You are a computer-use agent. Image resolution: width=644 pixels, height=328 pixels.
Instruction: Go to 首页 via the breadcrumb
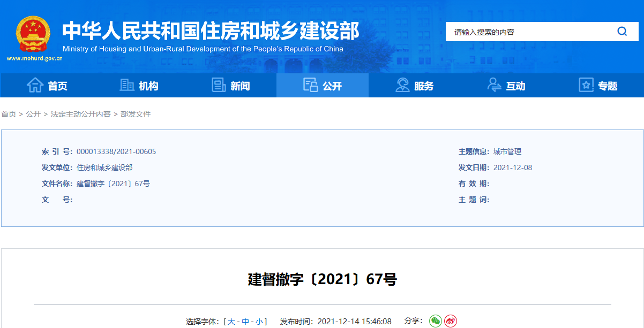click(x=9, y=114)
